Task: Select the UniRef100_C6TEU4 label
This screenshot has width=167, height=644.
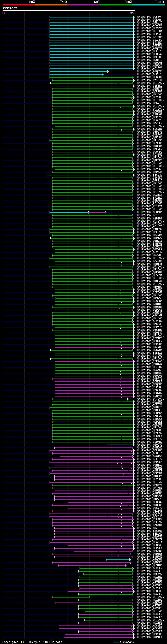Action: (x=150, y=37)
